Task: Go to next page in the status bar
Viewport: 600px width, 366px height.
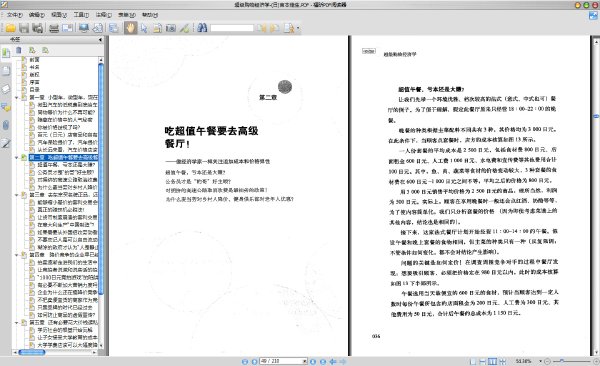Action: tap(313, 361)
